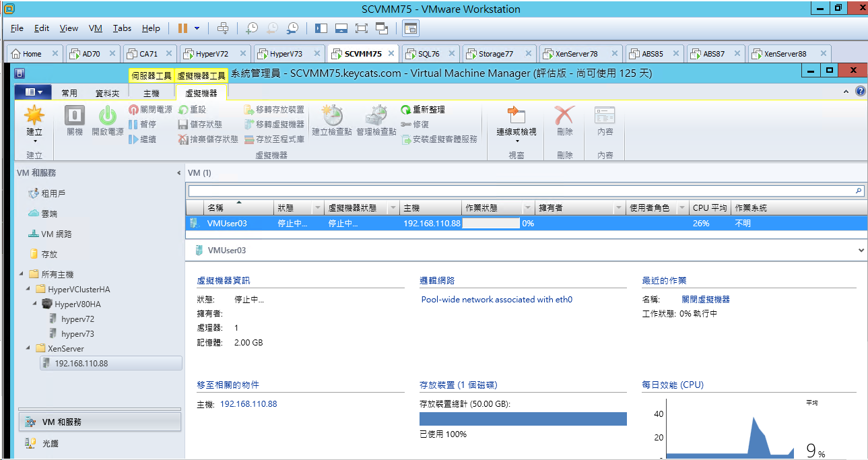Click the 刪除 (Delete) ribbon icon
Viewport: 868px width, 460px height.
point(564,121)
